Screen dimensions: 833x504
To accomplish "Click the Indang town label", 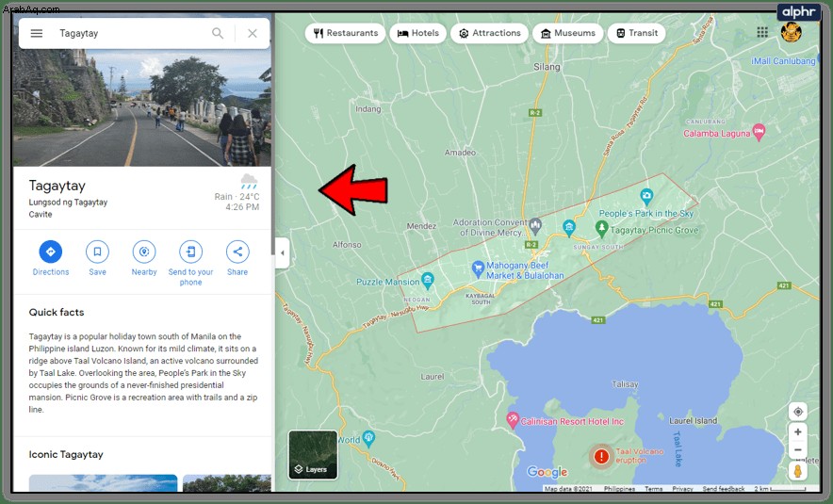I will [x=368, y=109].
